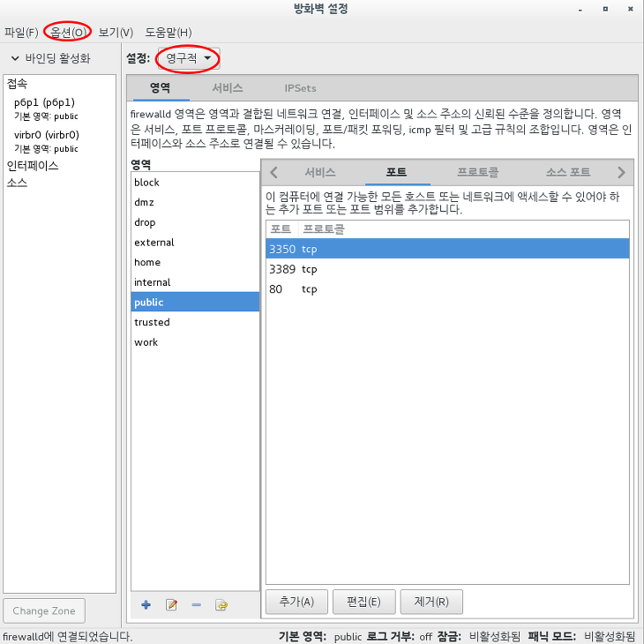The height and width of the screenshot is (644, 644).
Task: Select port 3350 tcp row
Action: [447, 249]
